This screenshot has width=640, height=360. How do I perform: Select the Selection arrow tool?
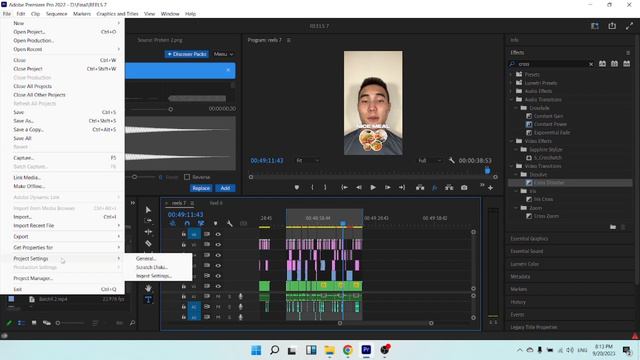(x=148, y=209)
